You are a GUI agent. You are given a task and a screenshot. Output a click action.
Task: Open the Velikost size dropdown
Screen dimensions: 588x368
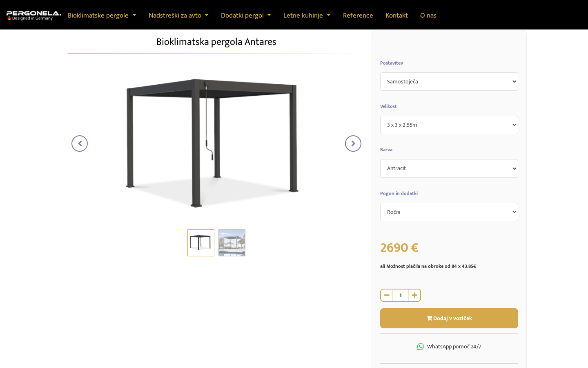coord(449,125)
